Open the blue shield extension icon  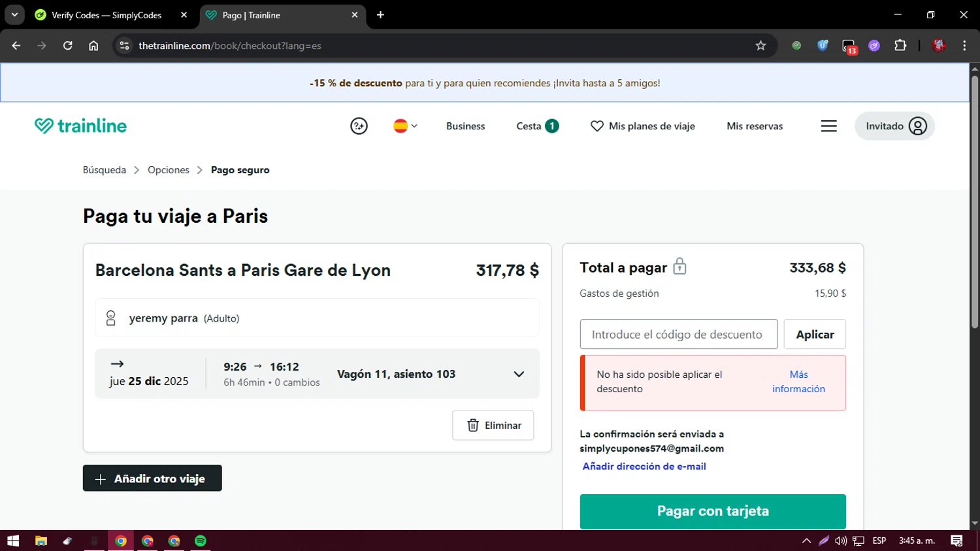[823, 46]
